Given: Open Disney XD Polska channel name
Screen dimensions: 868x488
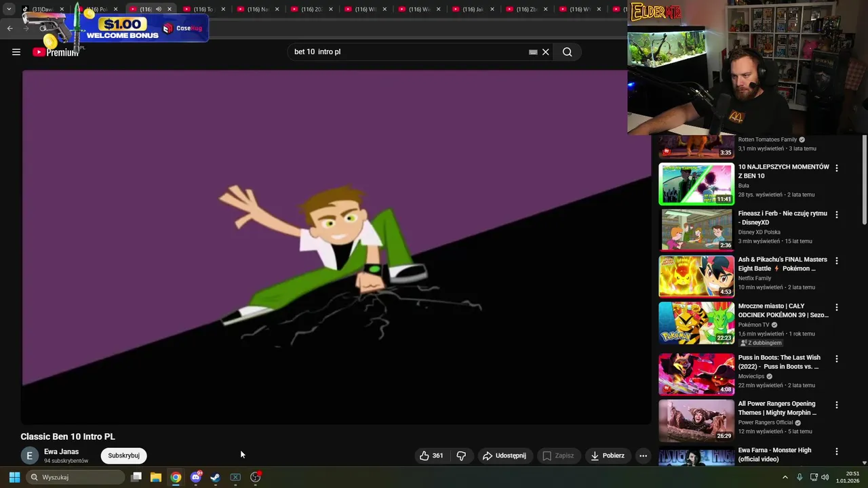Looking at the screenshot, I should [759, 232].
